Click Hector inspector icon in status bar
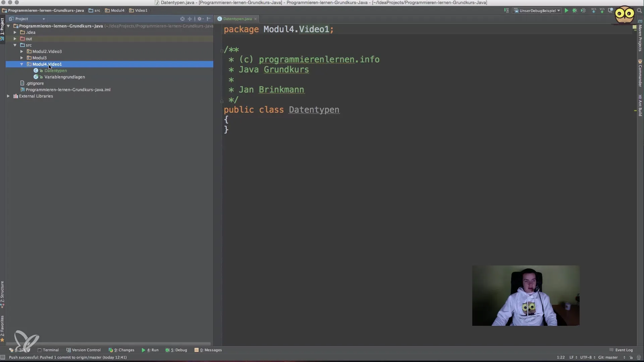Viewport: 644px width, 362px height. click(x=639, y=357)
